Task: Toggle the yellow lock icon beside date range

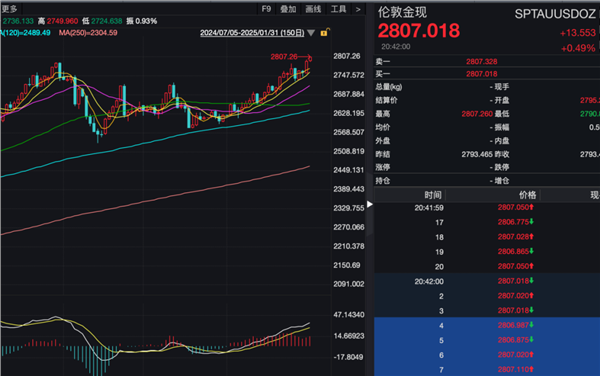Action: tap(324, 33)
